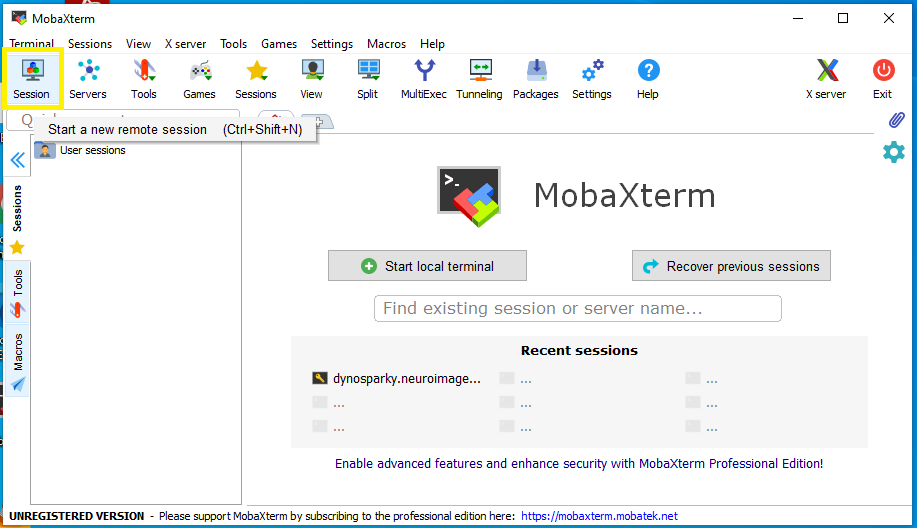Click Recover previous sessions button
The image size is (917, 528).
pos(731,266)
